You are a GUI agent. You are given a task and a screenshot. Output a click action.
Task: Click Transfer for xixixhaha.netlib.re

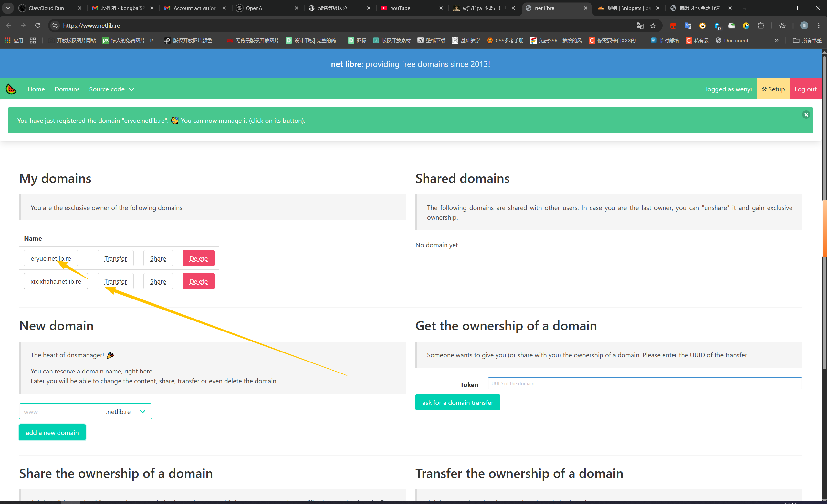click(x=115, y=281)
